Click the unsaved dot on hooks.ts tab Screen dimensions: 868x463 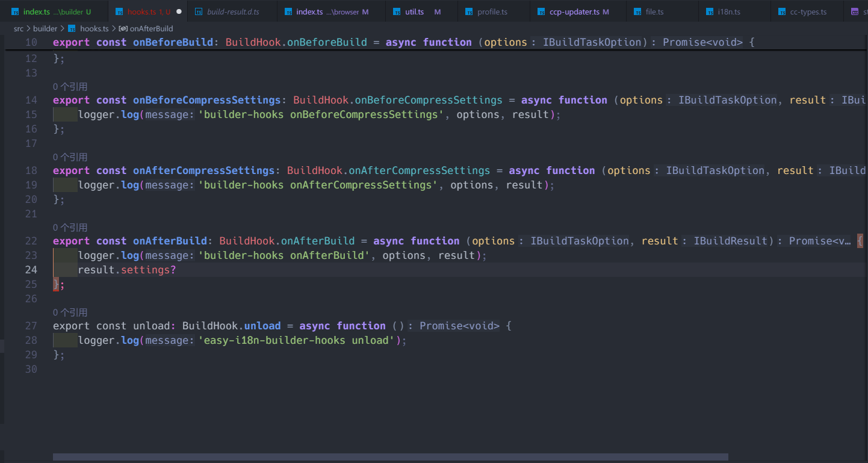[x=179, y=11]
